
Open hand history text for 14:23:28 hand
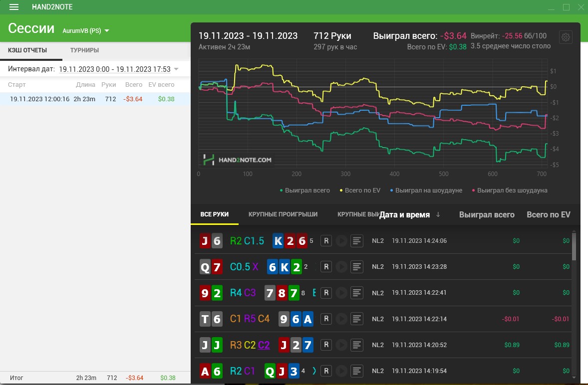click(356, 267)
